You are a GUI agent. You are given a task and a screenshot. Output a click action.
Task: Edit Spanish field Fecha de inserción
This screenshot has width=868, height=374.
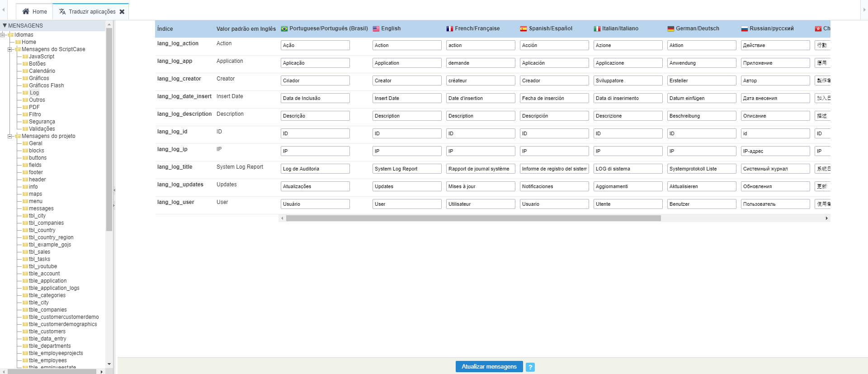(554, 98)
